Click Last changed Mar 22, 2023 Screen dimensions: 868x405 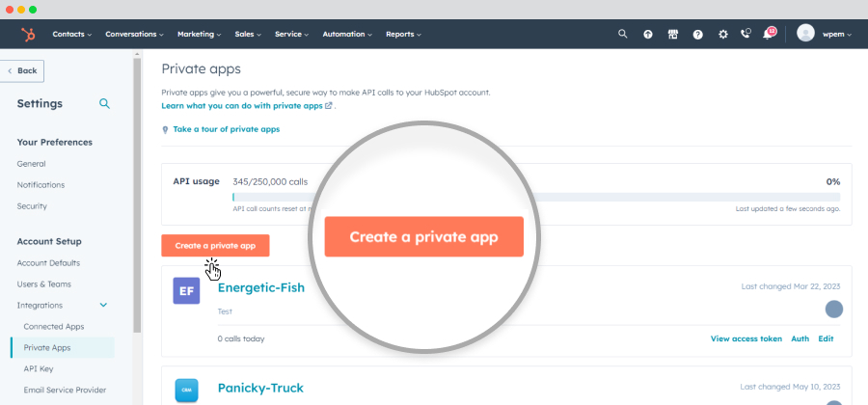[x=791, y=286]
